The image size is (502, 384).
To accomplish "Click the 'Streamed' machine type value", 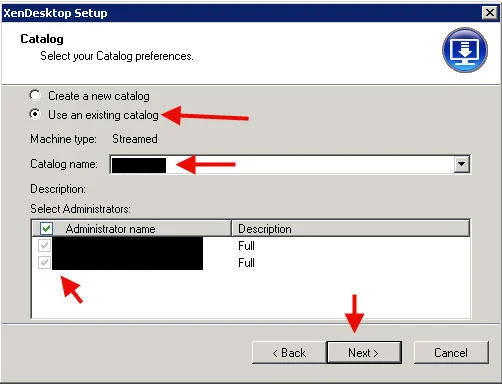I will [135, 139].
